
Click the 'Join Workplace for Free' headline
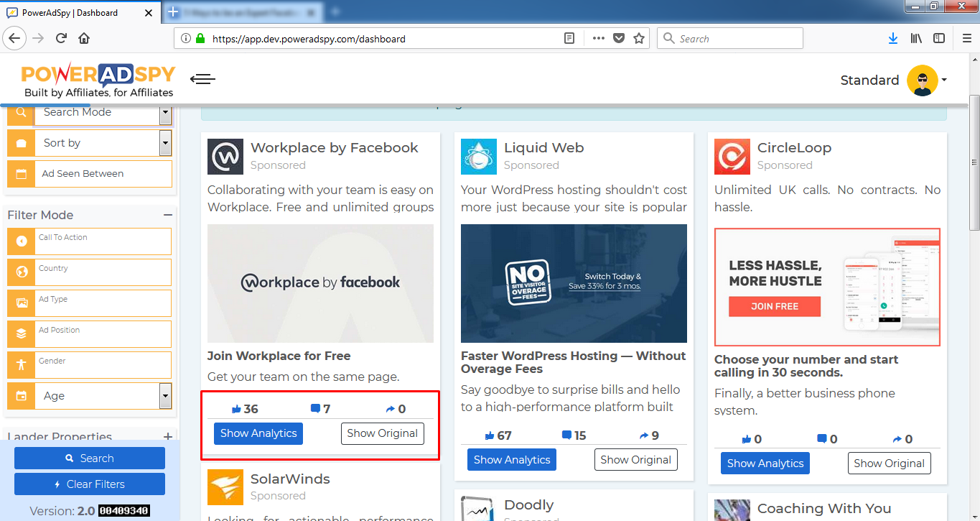[279, 356]
